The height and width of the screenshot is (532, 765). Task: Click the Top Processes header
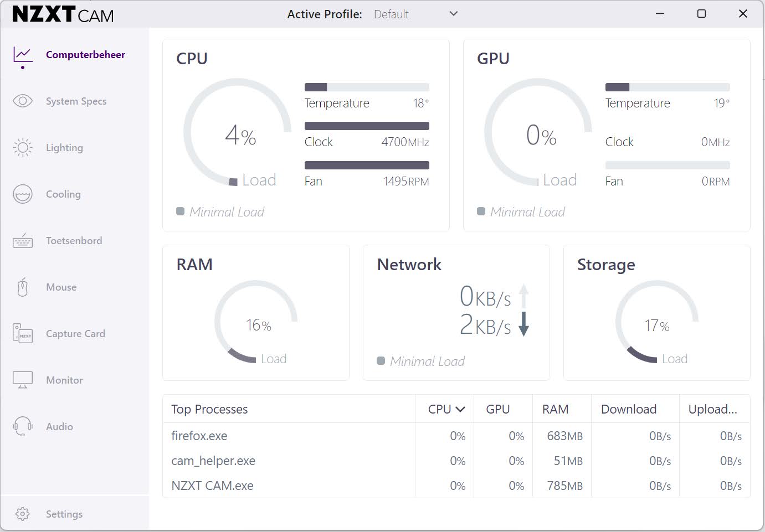pyautogui.click(x=209, y=409)
